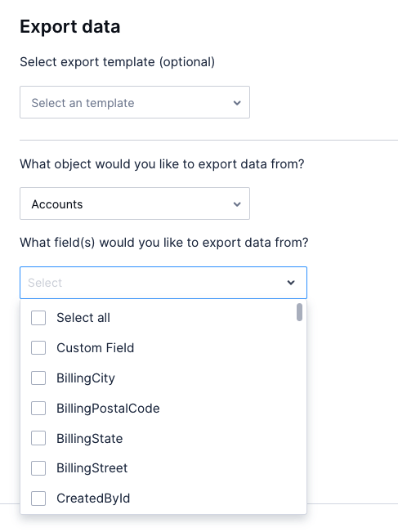Open the Accounts object dropdown

[135, 203]
